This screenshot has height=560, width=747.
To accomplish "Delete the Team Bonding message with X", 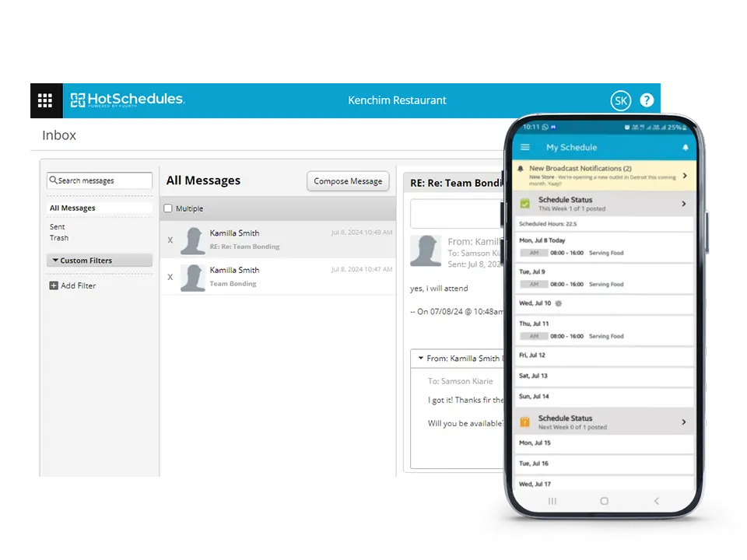I will click(x=170, y=277).
